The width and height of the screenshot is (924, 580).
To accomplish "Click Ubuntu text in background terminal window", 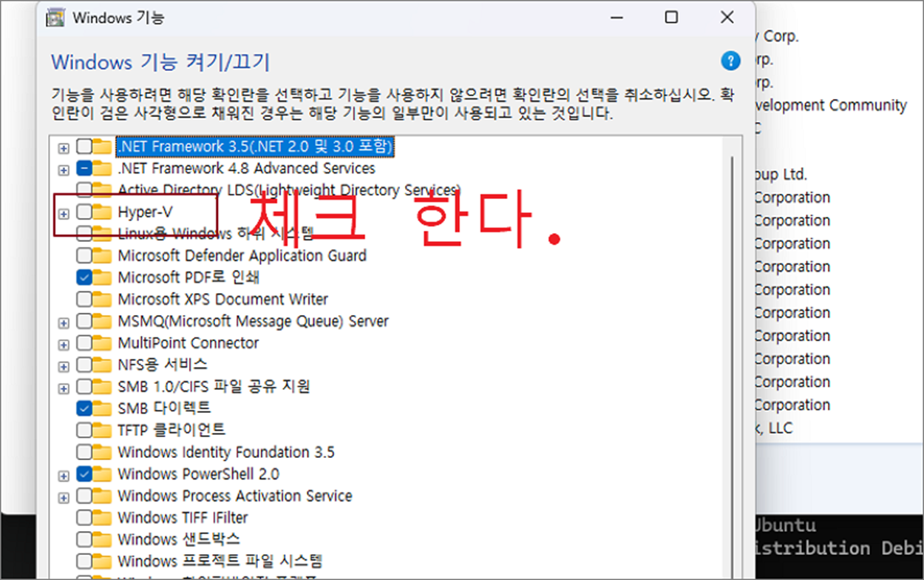I will coord(784,525).
